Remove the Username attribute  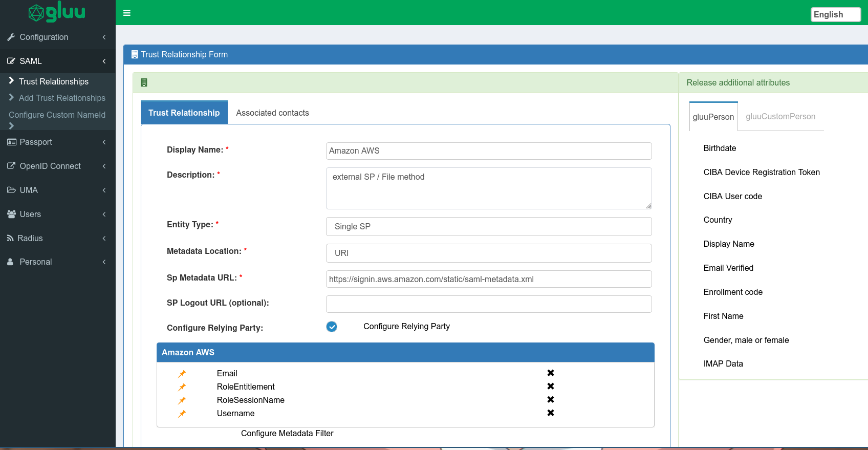point(551,413)
